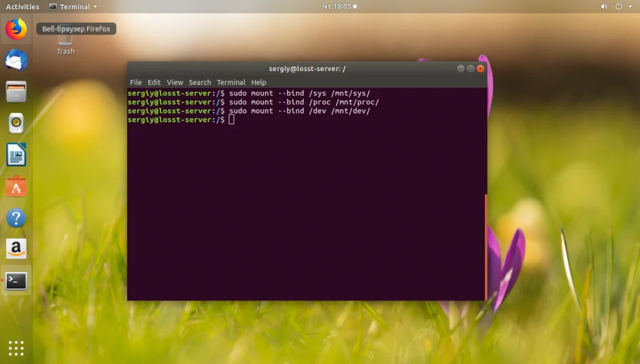The width and height of the screenshot is (640, 364).
Task: Click the terminal title bar text
Action: point(307,69)
